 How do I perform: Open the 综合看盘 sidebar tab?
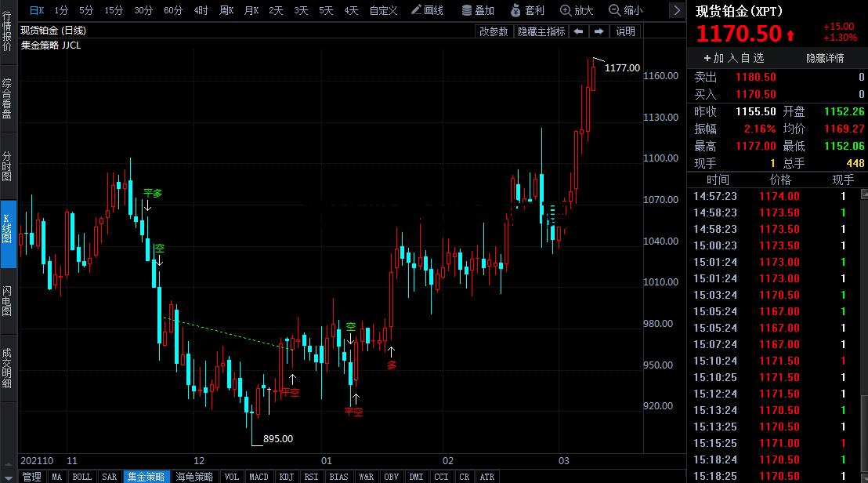[x=7, y=99]
